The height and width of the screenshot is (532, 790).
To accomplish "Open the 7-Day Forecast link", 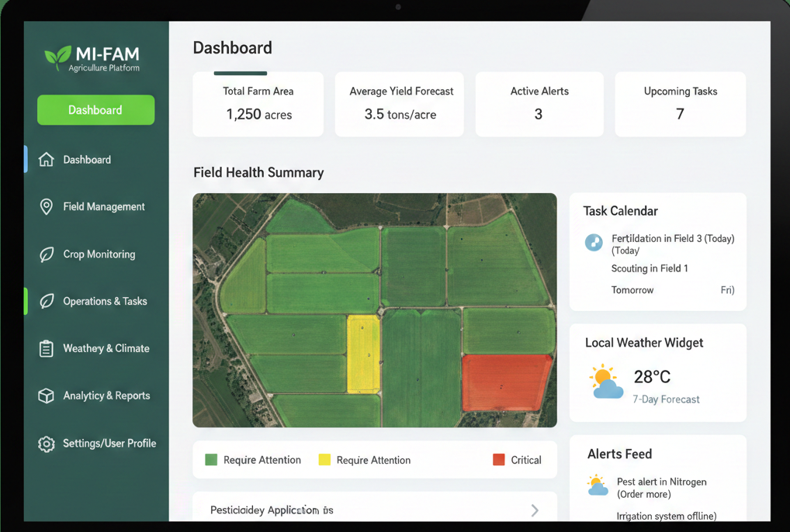I will point(666,399).
